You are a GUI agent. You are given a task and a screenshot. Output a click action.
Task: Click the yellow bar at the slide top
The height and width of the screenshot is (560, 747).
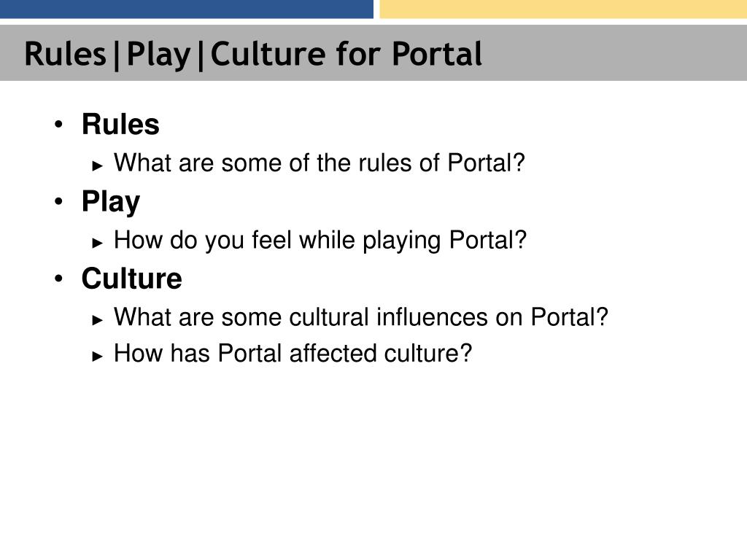pos(563,9)
